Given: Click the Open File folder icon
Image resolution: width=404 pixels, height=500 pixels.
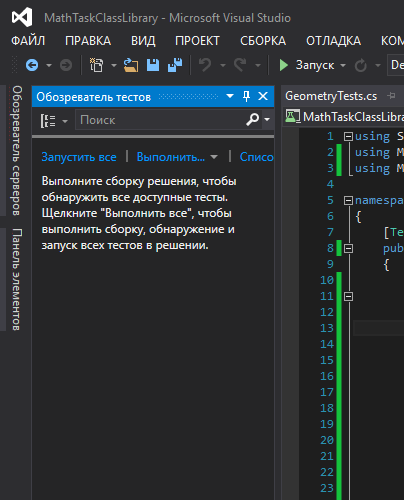Looking at the screenshot, I should point(131,65).
